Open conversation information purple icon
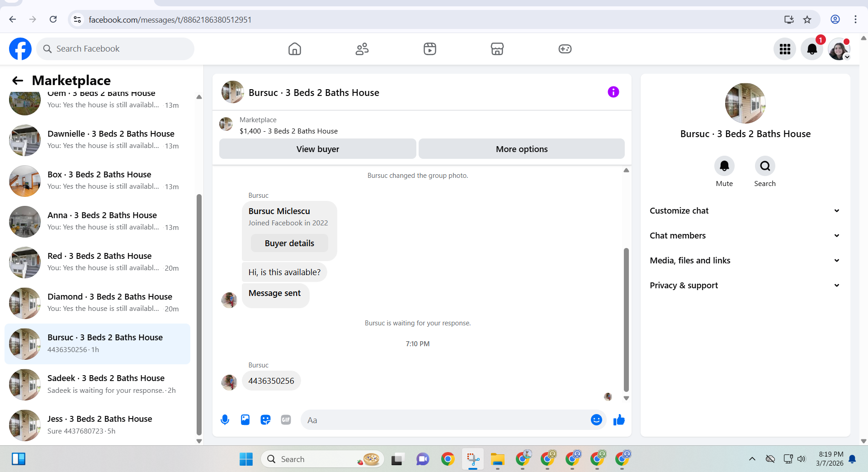 coord(613,92)
